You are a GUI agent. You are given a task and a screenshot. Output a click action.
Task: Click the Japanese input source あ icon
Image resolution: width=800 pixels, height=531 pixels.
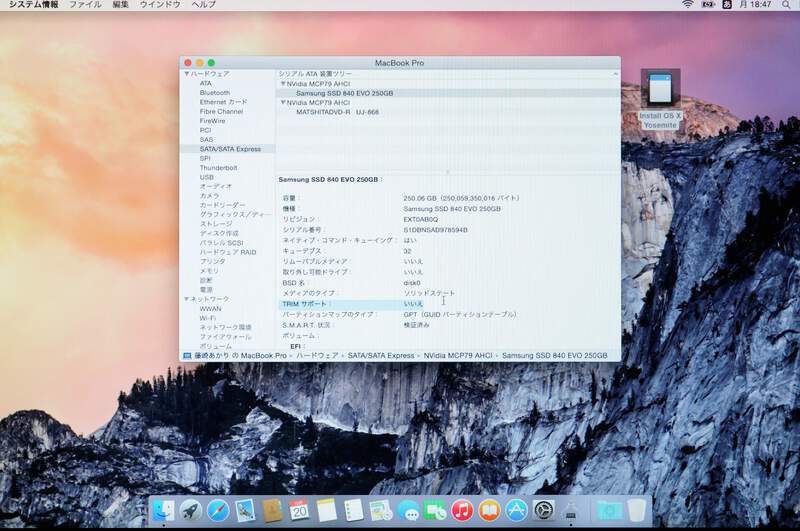pyautogui.click(x=727, y=4)
